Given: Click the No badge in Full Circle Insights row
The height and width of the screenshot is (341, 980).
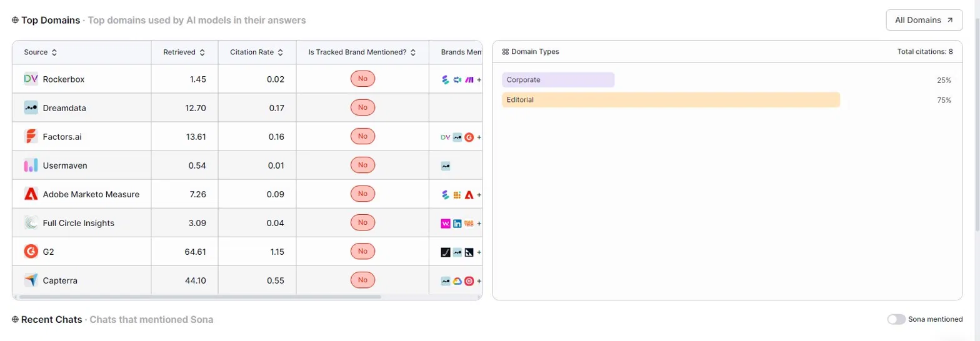Looking at the screenshot, I should click(362, 222).
